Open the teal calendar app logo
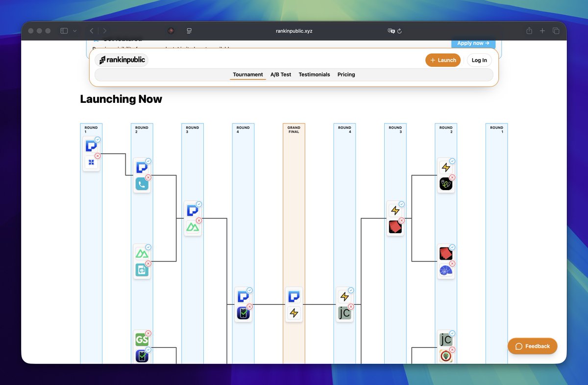 pos(142,270)
